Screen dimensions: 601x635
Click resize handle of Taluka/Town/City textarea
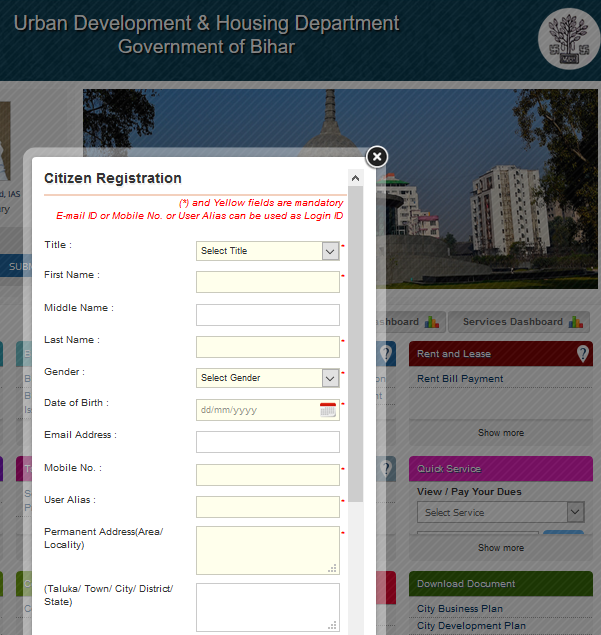point(332,625)
